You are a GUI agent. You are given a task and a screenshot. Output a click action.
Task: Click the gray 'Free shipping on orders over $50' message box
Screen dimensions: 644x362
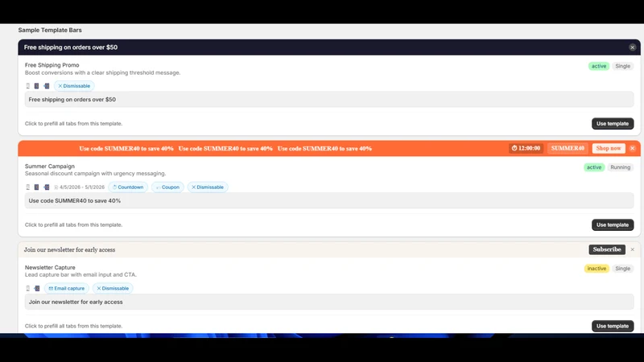point(329,99)
